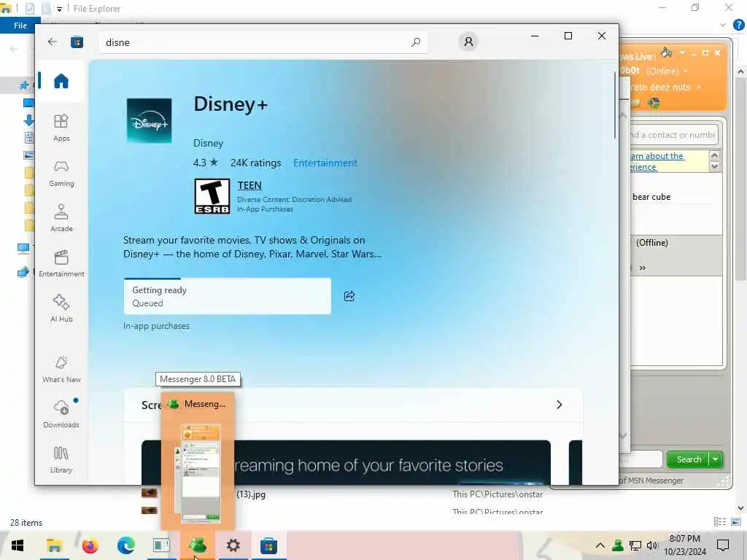
Task: Click the 'In-app purchases' text
Action: click(x=156, y=326)
